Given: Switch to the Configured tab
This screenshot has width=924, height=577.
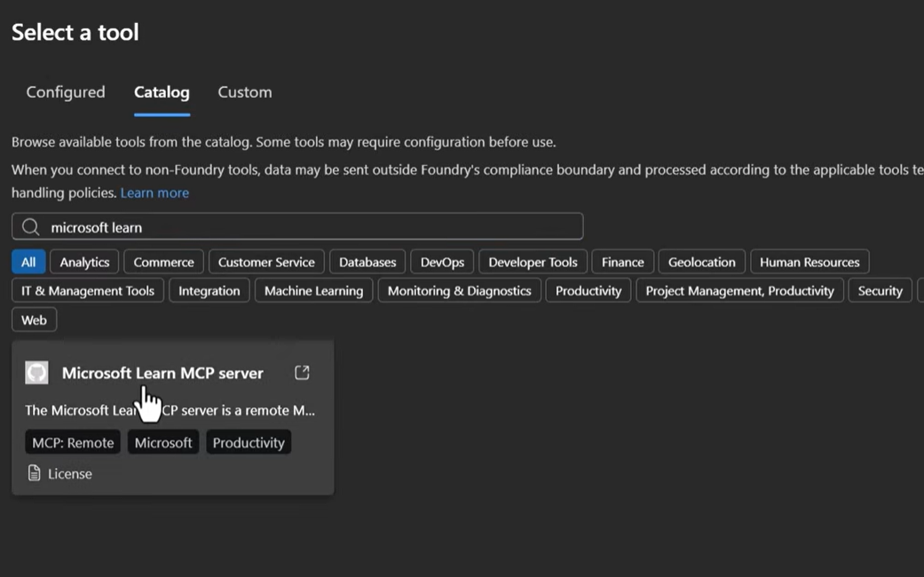Looking at the screenshot, I should tap(66, 92).
